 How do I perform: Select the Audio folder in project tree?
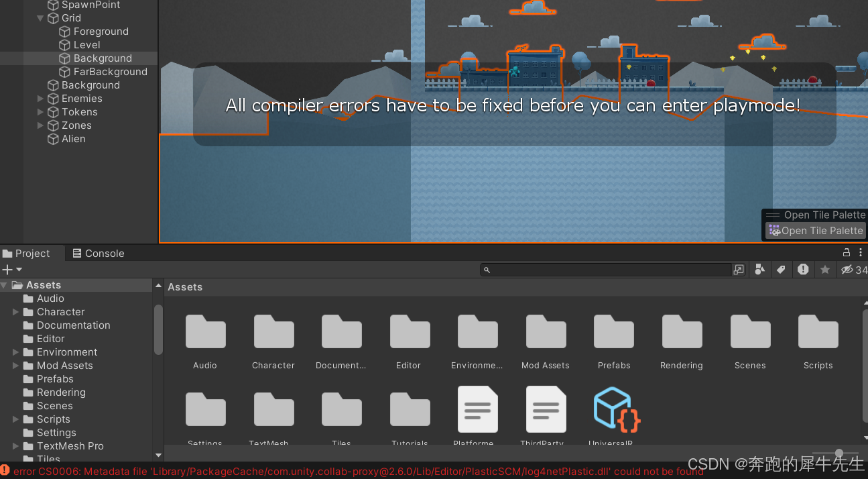tap(50, 299)
